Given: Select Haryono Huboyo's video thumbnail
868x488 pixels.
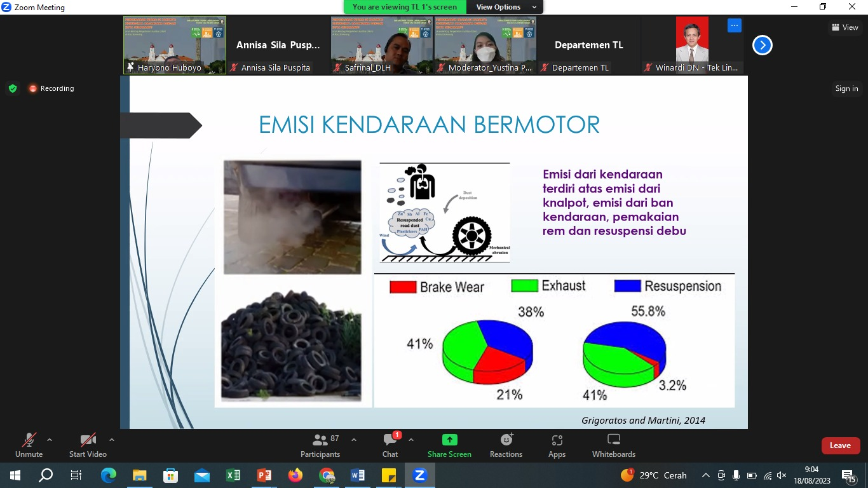Looking at the screenshot, I should coord(174,45).
